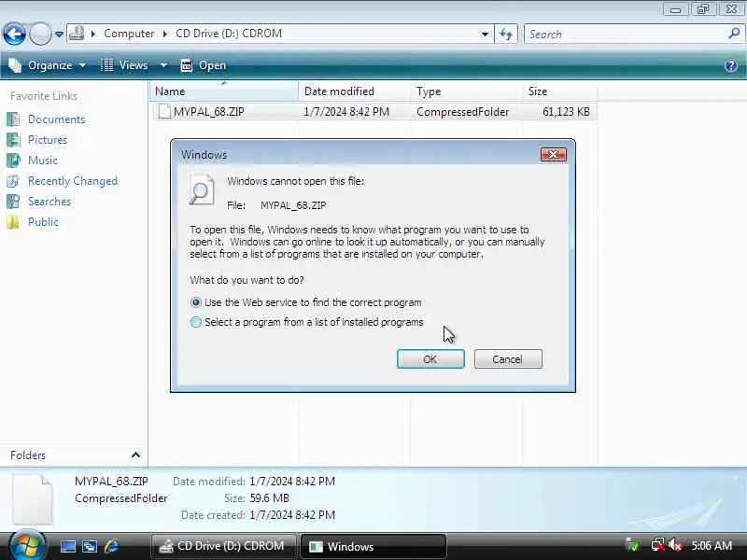747x560 pixels.
Task: Click the magnifier search icon
Action: point(734,34)
